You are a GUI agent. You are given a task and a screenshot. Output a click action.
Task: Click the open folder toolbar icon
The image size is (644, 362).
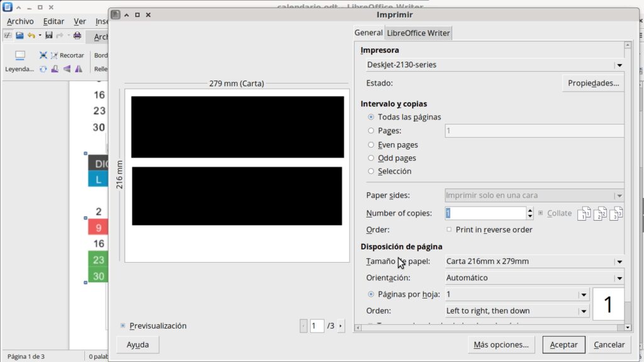[x=19, y=36]
